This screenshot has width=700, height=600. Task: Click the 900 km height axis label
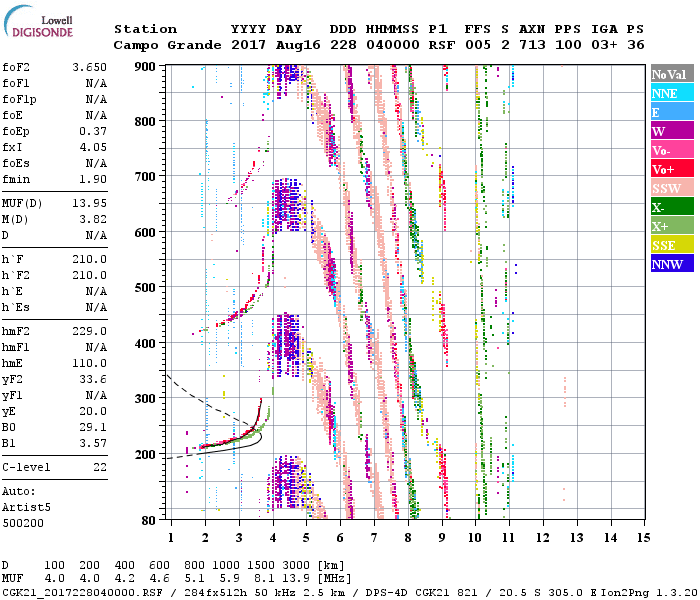145,67
